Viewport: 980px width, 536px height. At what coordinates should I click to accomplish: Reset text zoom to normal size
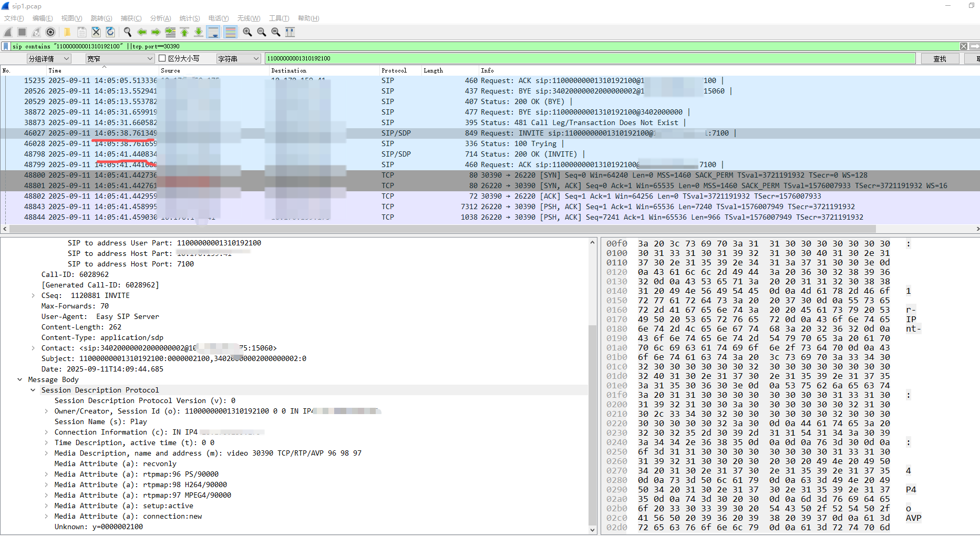(x=276, y=32)
